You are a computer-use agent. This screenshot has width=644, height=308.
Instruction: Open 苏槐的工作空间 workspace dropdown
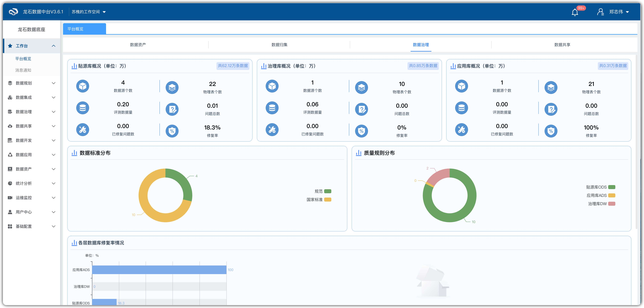89,12
